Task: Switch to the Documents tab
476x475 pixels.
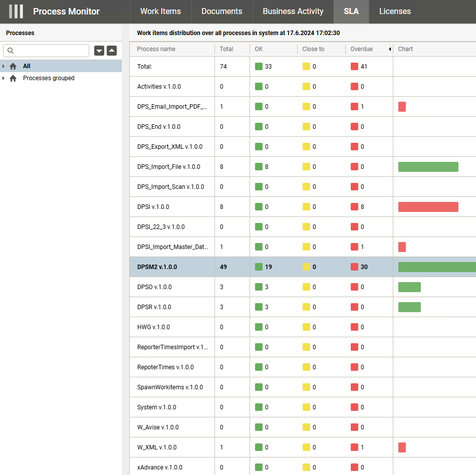Action: tap(221, 12)
